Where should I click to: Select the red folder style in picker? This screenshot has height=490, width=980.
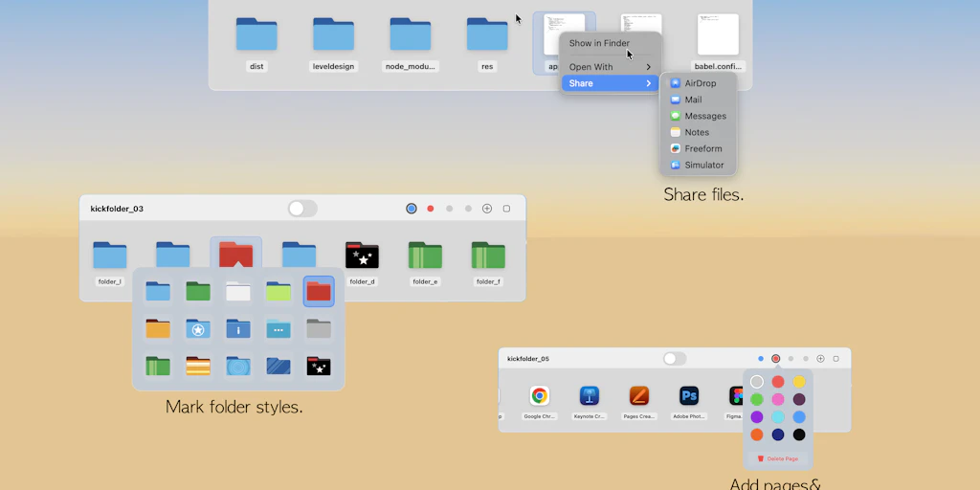click(x=319, y=291)
